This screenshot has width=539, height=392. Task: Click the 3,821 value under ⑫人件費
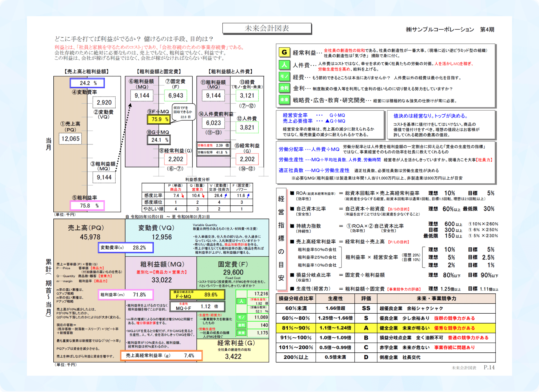pos(247,127)
